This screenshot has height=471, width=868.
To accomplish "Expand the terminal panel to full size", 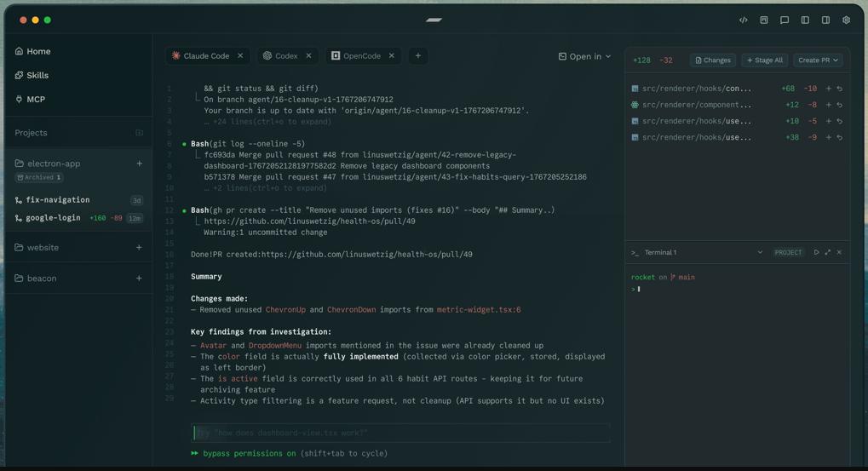I will coord(828,252).
